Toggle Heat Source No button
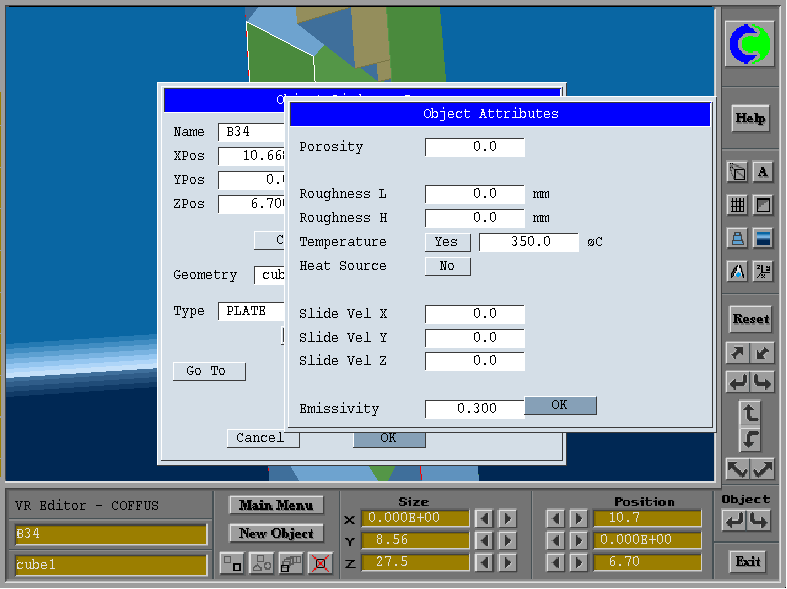 pos(447,266)
